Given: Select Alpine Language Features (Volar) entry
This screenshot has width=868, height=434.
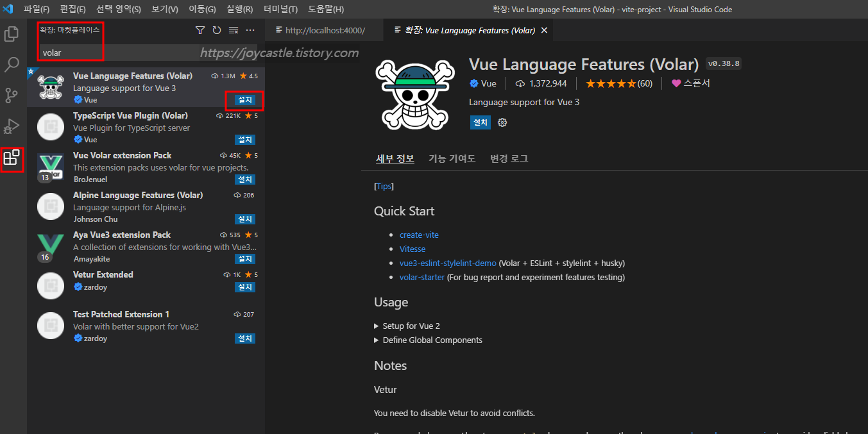Looking at the screenshot, I should click(x=146, y=206).
